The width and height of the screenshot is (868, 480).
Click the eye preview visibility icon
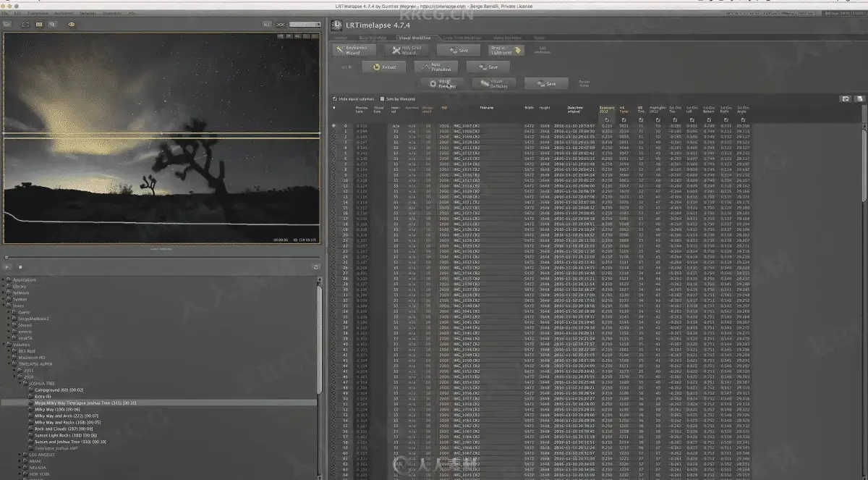pyautogui.click(x=72, y=25)
